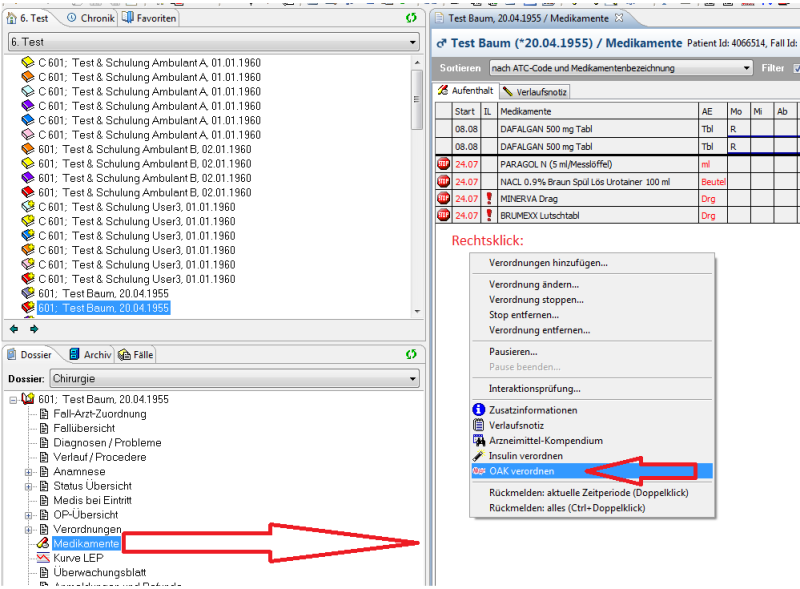Switch to the 6. Test tab
The width and height of the screenshot is (800, 589).
coord(28,18)
